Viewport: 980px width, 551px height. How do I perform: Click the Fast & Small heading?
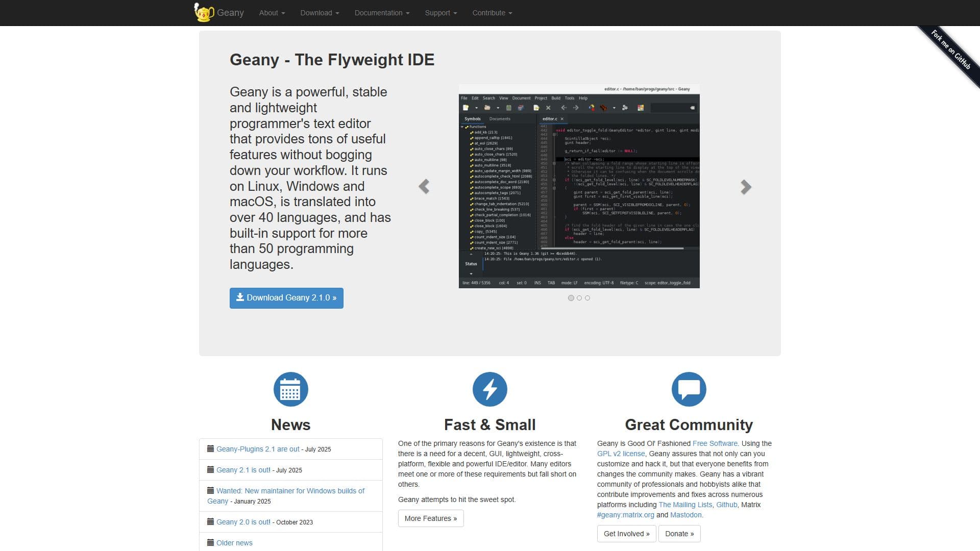pyautogui.click(x=490, y=424)
